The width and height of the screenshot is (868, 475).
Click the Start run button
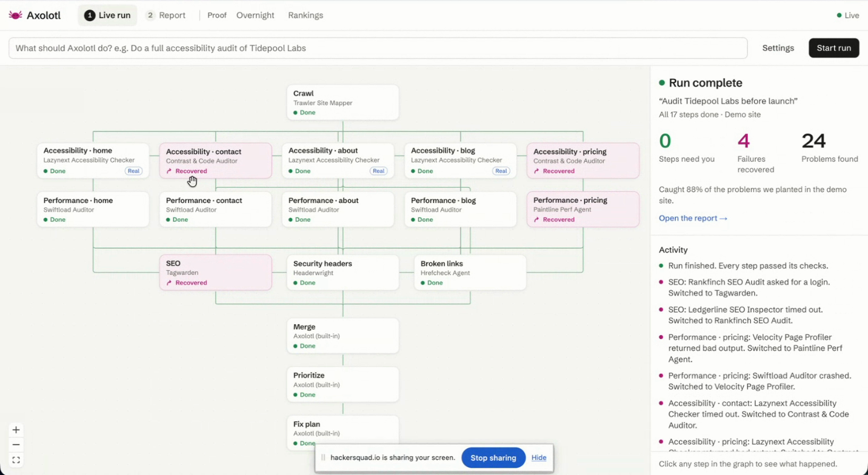point(833,48)
